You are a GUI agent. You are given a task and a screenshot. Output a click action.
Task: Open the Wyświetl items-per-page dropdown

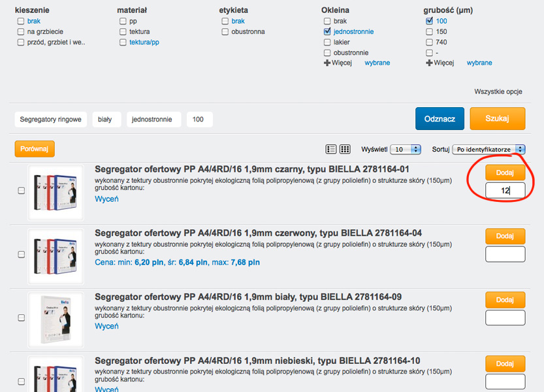pos(406,150)
